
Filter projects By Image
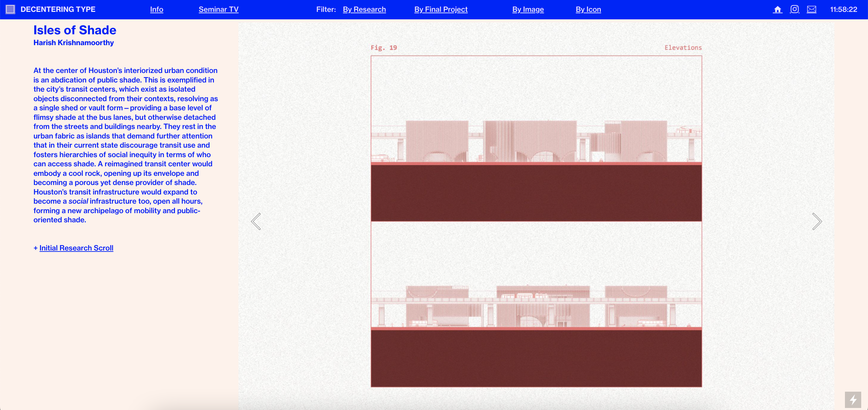click(528, 10)
